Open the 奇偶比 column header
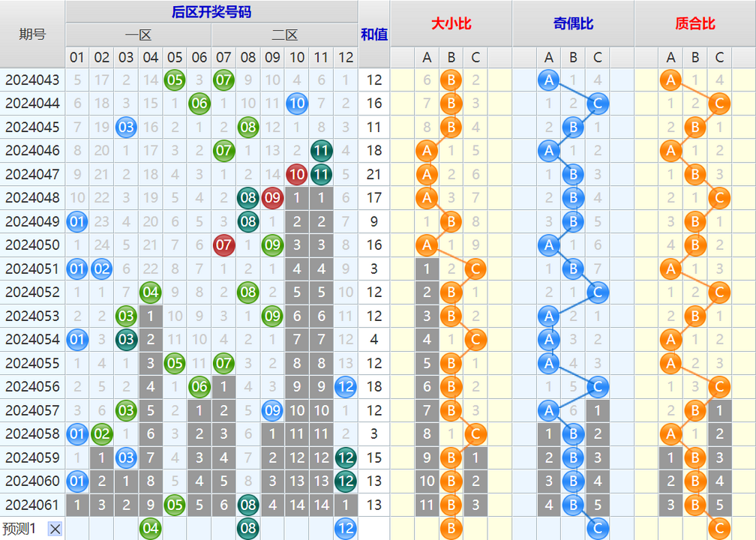Image resolution: width=756 pixels, height=540 pixels. [573, 24]
